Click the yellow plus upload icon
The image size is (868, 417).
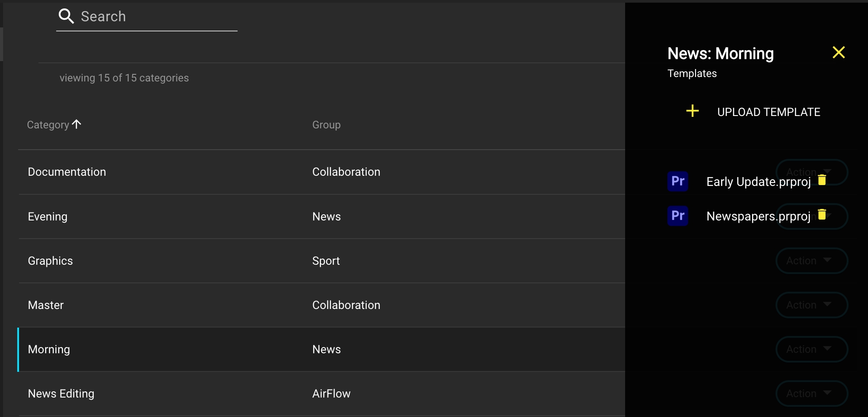click(x=692, y=111)
